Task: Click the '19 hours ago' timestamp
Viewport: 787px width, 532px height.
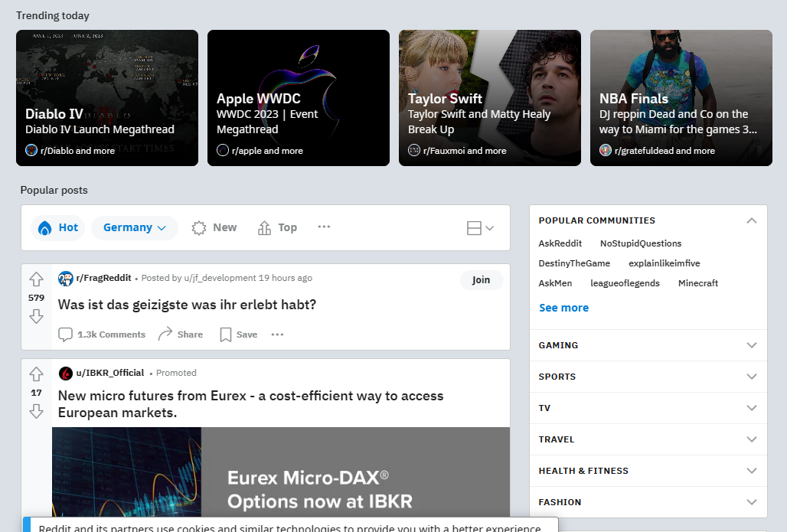Action: [285, 278]
